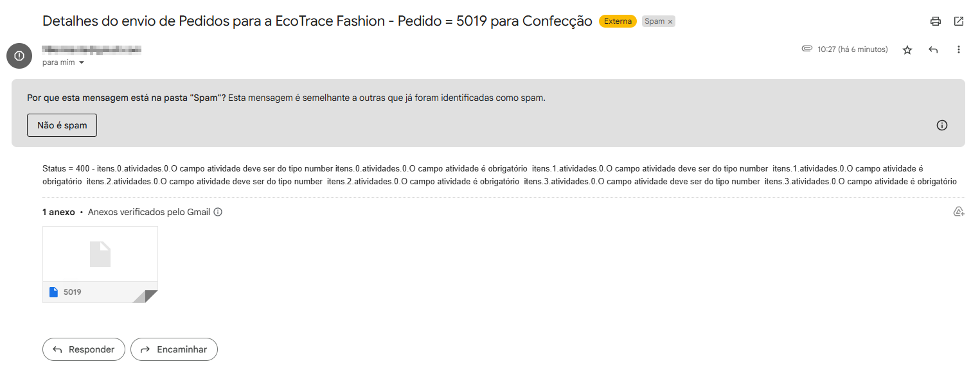Click the Responder button

[x=84, y=349]
